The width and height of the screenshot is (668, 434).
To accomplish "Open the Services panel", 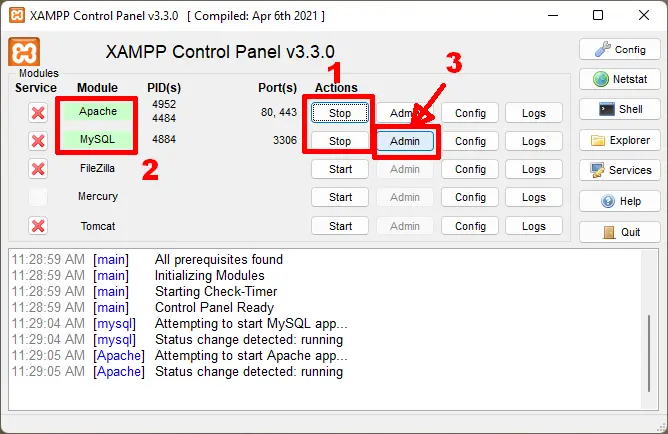I will (x=619, y=170).
